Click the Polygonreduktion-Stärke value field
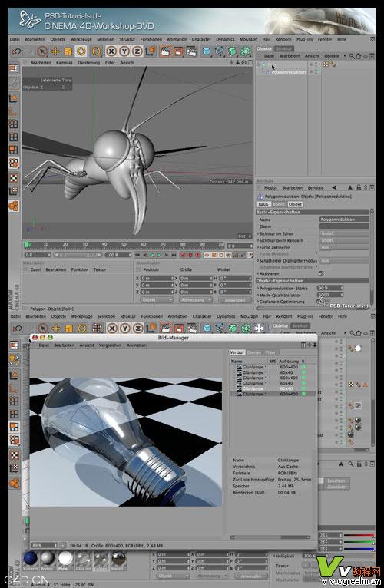 point(330,288)
